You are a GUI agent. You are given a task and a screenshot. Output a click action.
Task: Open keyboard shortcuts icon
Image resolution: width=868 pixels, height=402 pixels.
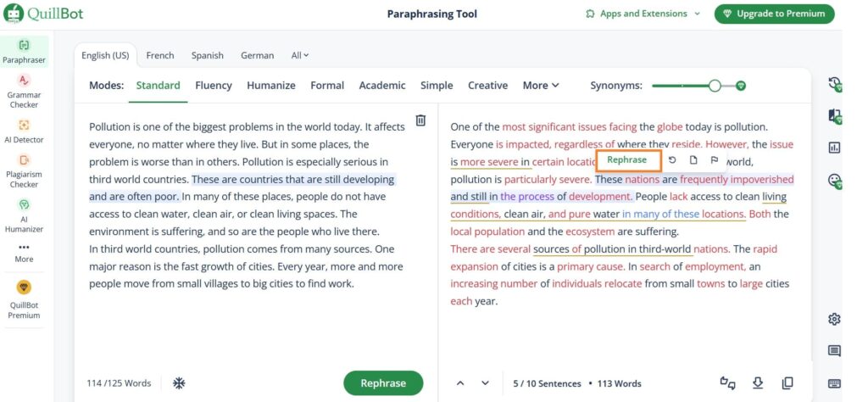(x=834, y=383)
